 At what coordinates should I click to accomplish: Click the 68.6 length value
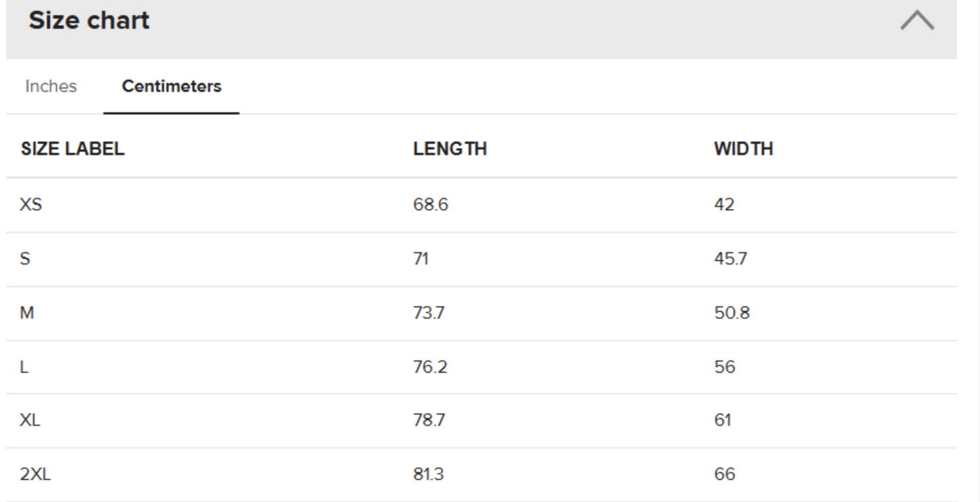coord(430,204)
